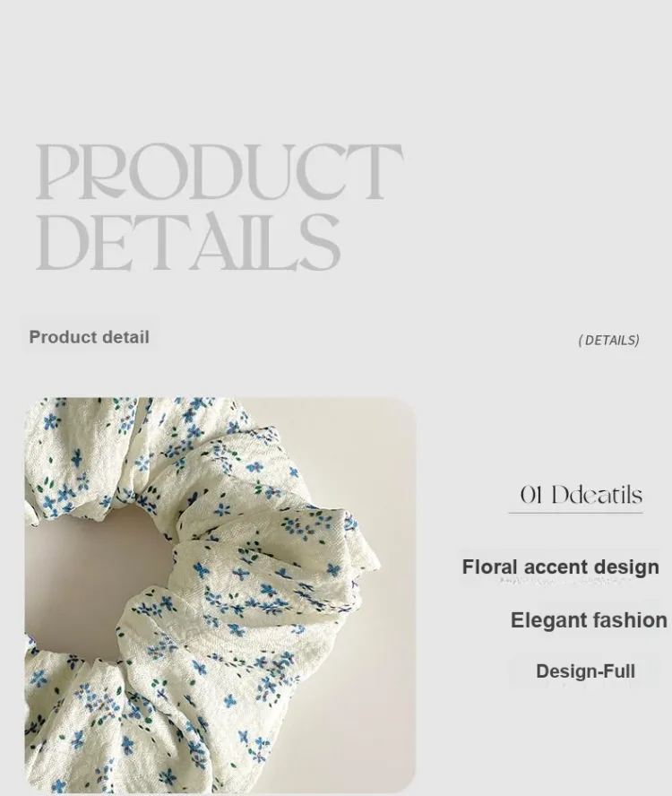Select the 'Floral accent design' text
Viewport: 672px width, 796px height.
(560, 567)
